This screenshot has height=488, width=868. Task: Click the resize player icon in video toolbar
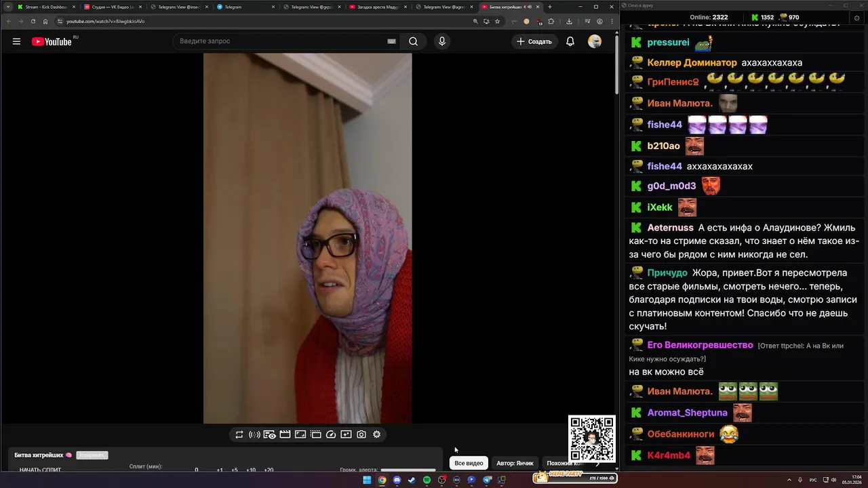(300, 434)
